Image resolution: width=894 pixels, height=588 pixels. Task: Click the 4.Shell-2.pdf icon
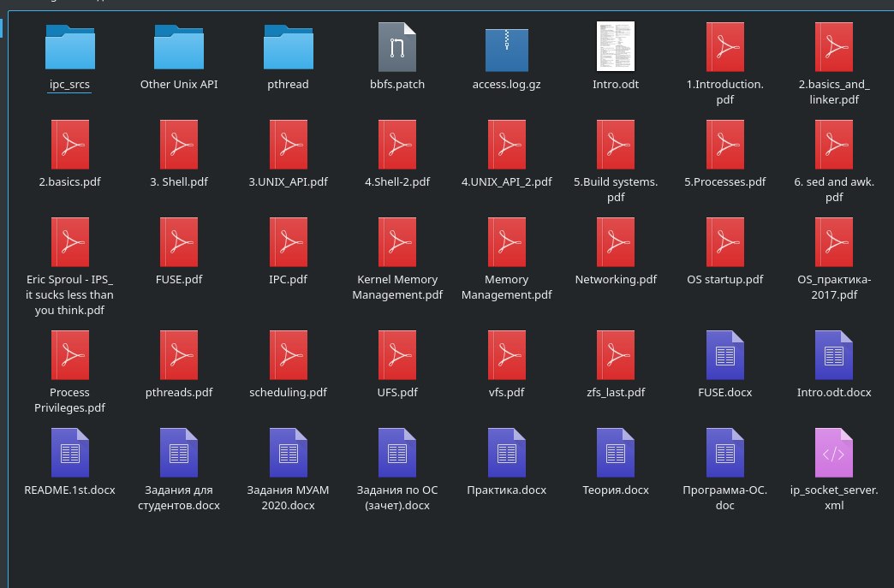[x=397, y=145]
